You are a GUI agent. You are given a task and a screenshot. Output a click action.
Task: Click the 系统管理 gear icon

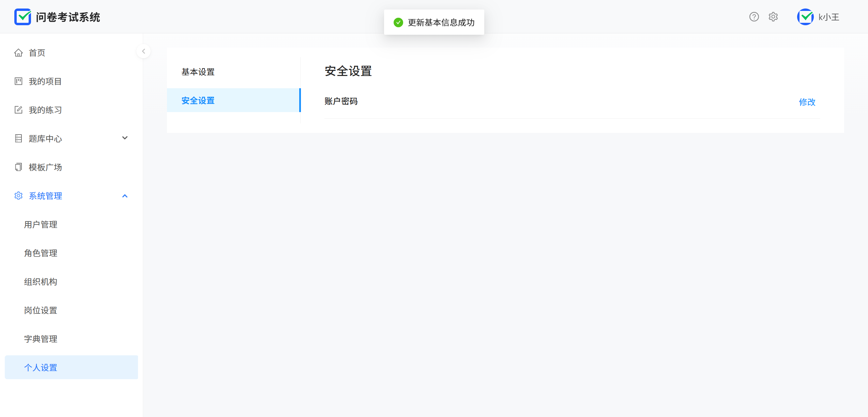[x=18, y=196]
